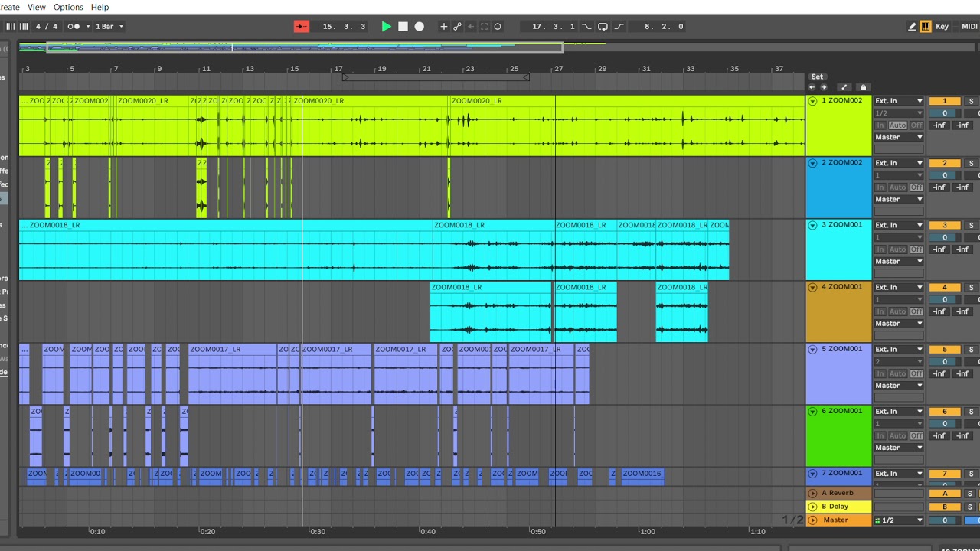The width and height of the screenshot is (980, 551).
Task: Set track 3 monitor to In
Action: point(880,249)
